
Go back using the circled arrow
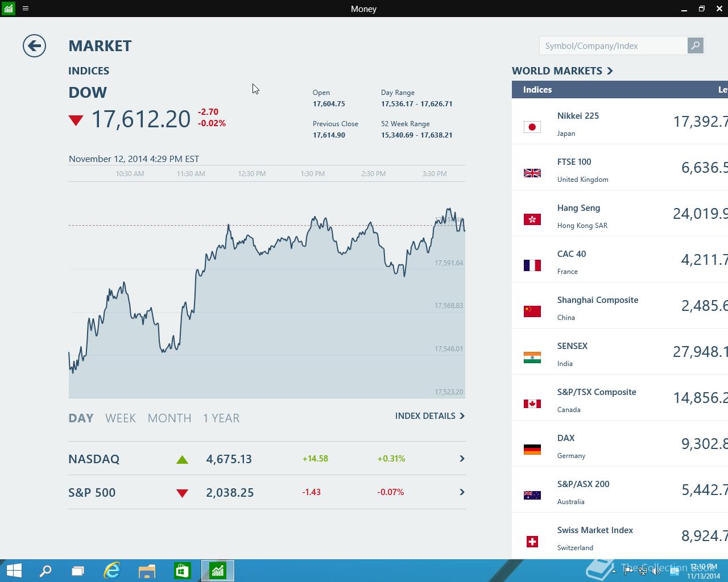[34, 46]
